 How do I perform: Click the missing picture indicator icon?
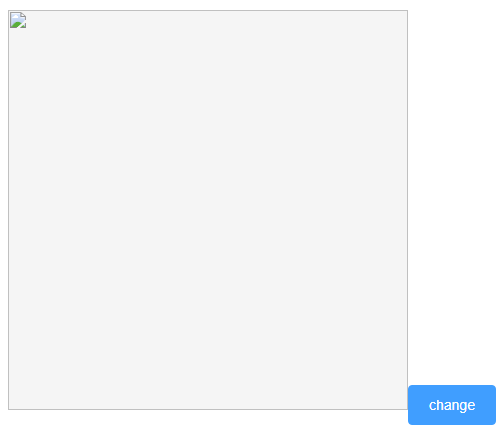click(18, 20)
